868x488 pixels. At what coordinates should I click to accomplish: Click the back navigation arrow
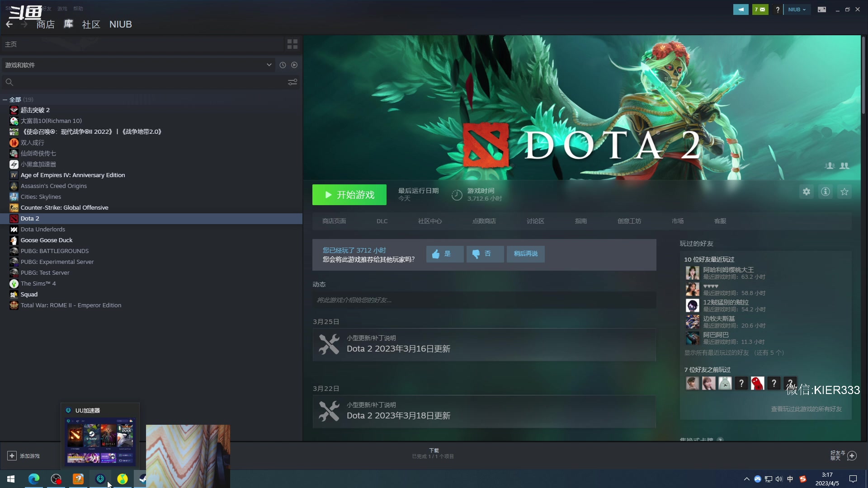(9, 24)
